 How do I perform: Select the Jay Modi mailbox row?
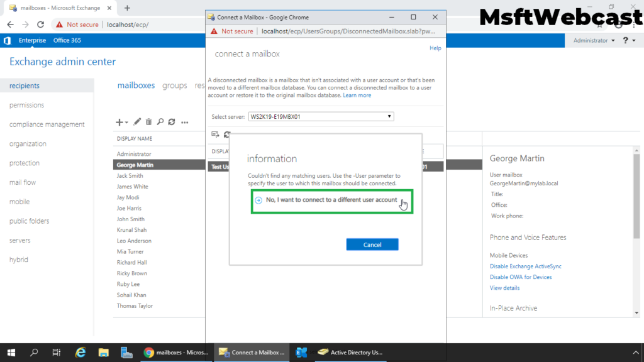[159, 197]
